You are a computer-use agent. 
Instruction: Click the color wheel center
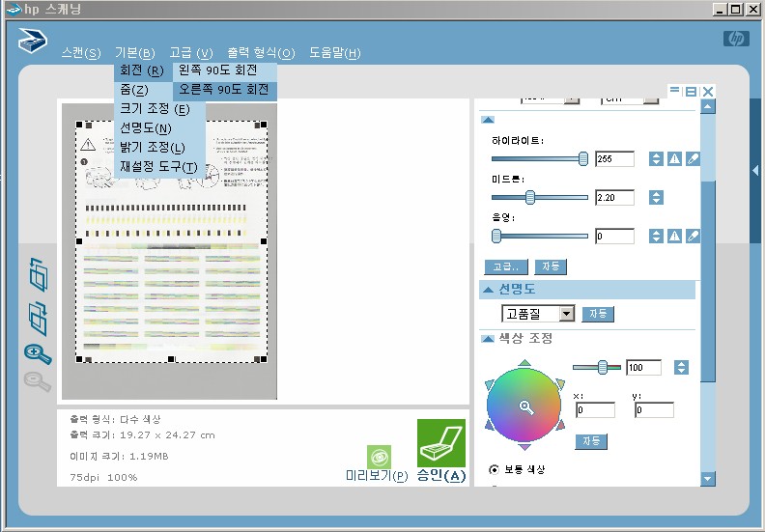point(525,406)
